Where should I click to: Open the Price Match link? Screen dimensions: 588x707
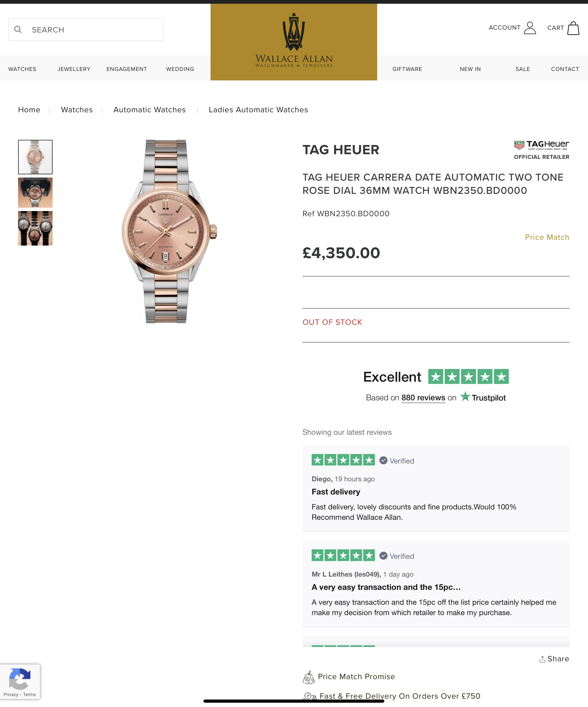[x=547, y=237]
